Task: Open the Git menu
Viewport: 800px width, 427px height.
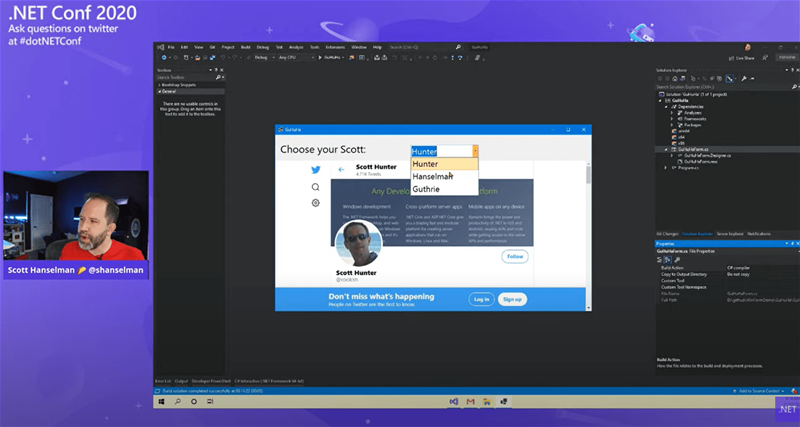Action: [x=212, y=47]
